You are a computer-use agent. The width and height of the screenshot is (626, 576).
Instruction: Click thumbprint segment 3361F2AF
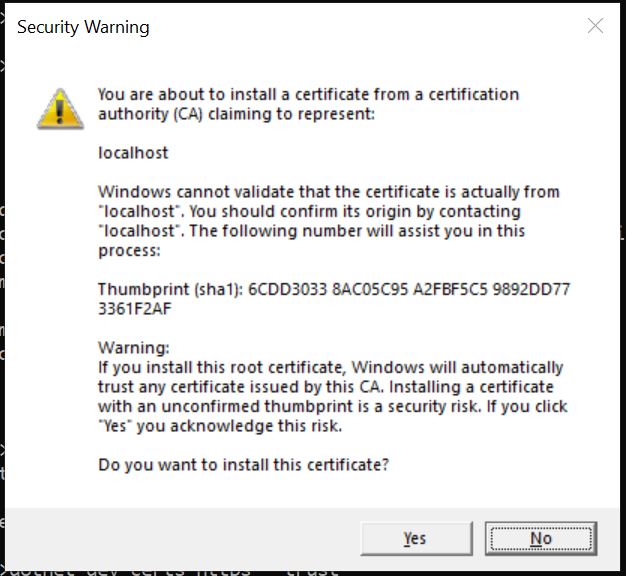tap(137, 309)
